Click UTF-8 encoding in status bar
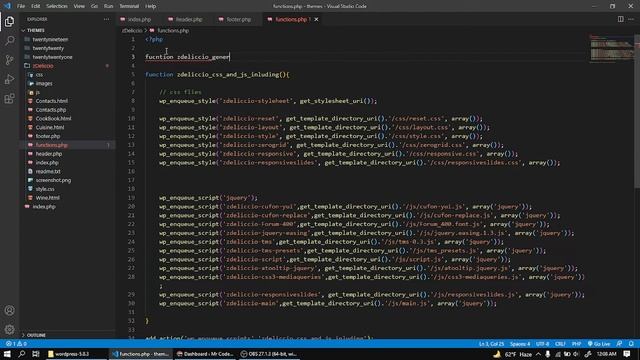Image resolution: width=640 pixels, height=360 pixels. (x=542, y=344)
